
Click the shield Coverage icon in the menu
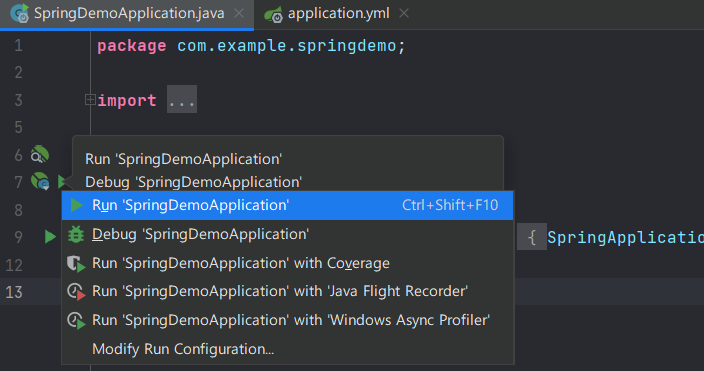76,264
